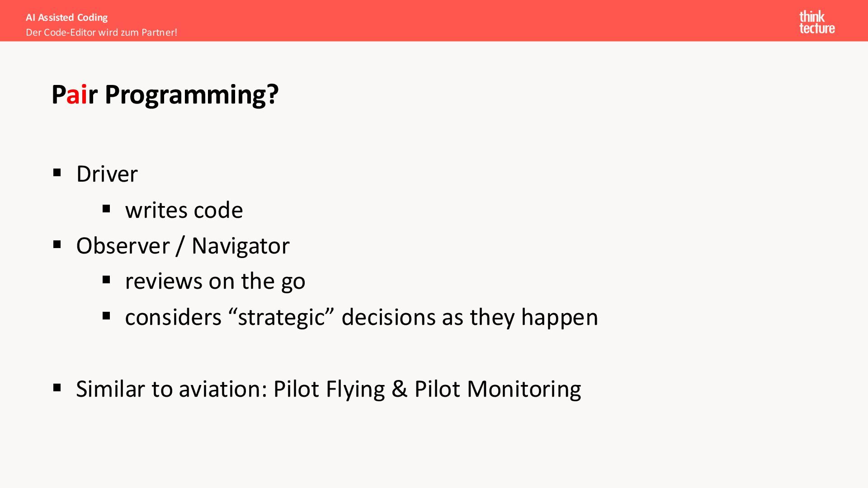The height and width of the screenshot is (488, 868).
Task: Click the bullet before Observer / Navigator
Action: pyautogui.click(x=57, y=244)
